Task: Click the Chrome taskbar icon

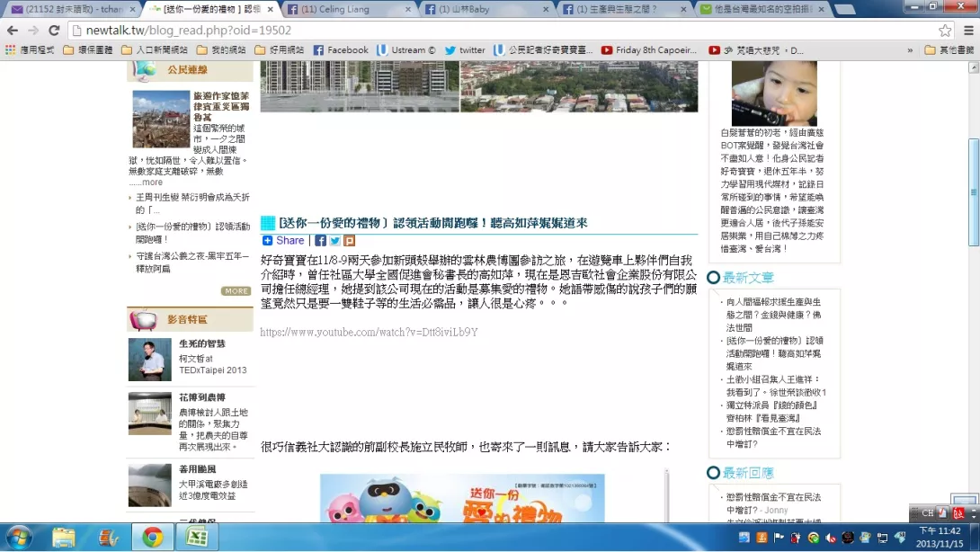Action: tap(153, 537)
